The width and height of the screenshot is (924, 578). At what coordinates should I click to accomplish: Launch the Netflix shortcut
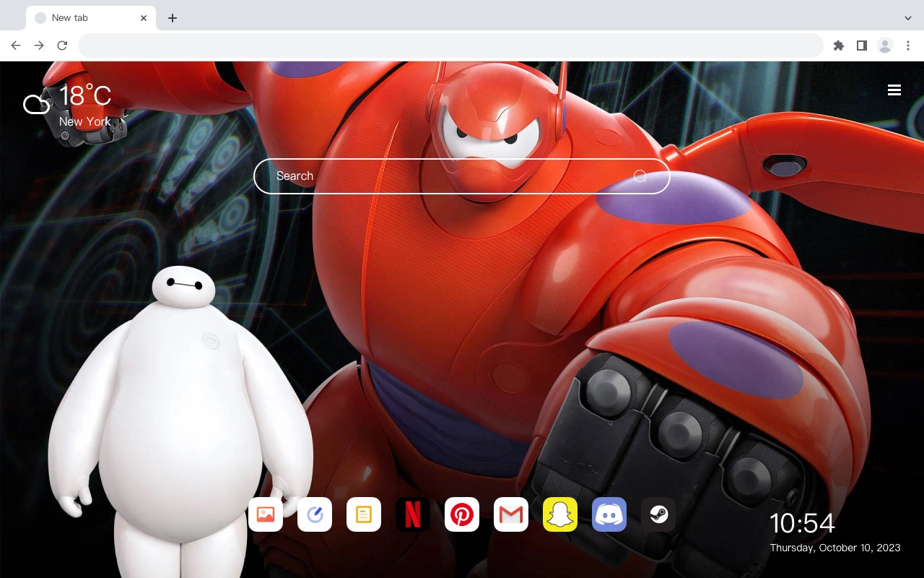point(413,514)
